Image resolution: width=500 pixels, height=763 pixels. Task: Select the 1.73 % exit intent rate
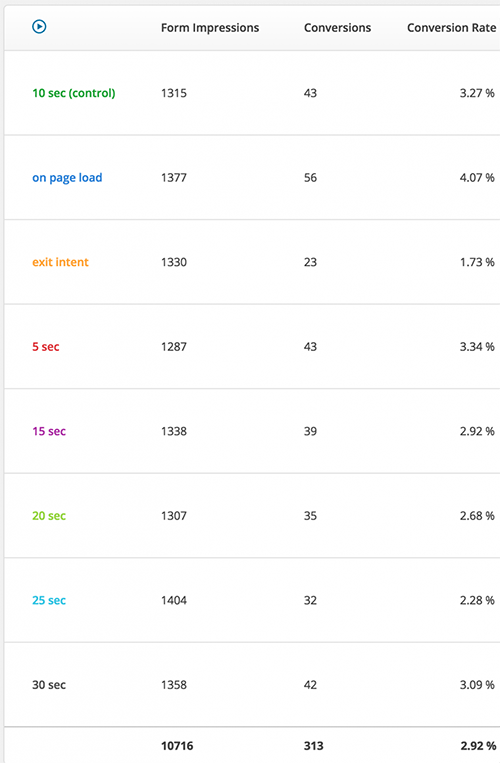(477, 262)
